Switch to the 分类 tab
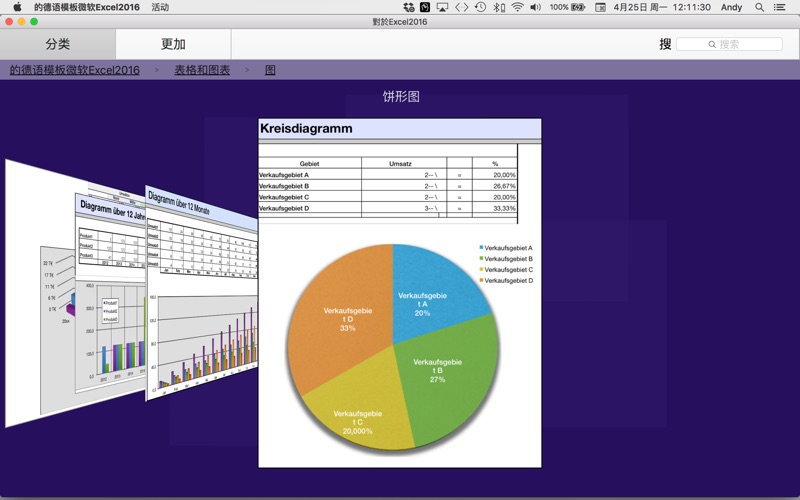 point(58,44)
